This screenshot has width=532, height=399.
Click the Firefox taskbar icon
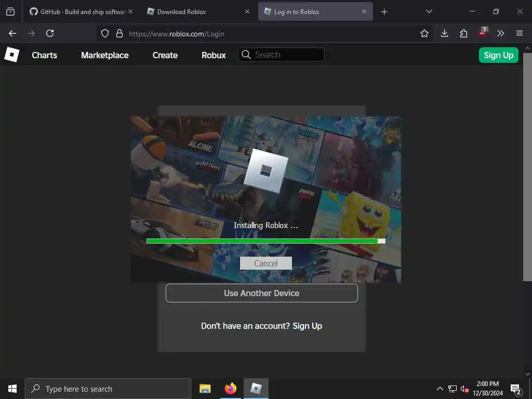coord(230,389)
